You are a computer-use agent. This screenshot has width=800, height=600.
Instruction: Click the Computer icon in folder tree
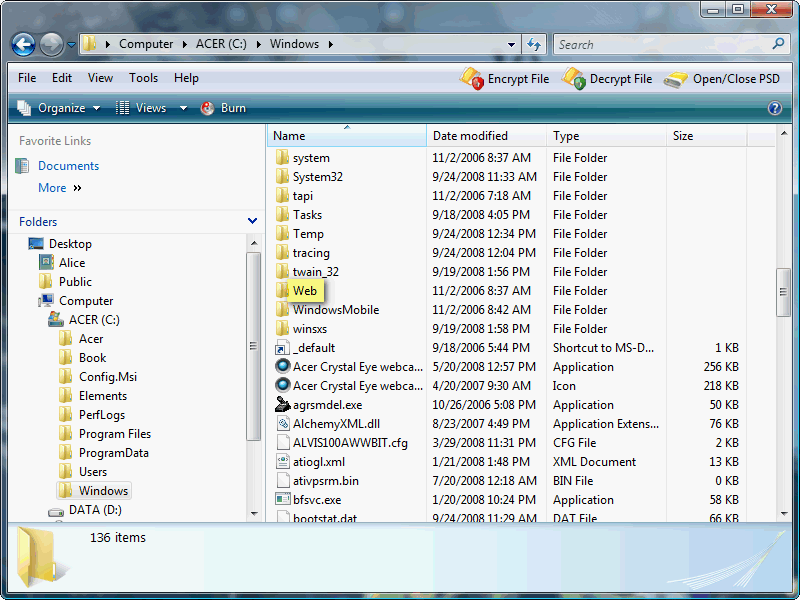pos(46,300)
